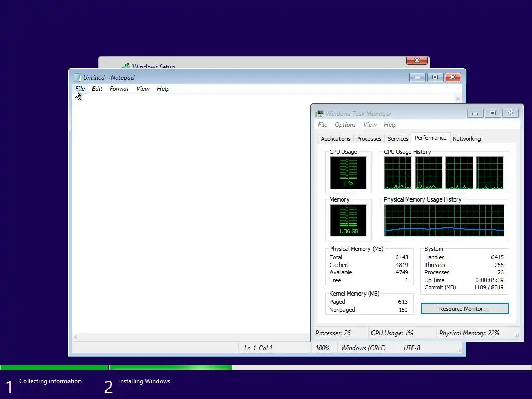Open Task Manager's View menu
This screenshot has width=532, height=399.
coord(370,125)
